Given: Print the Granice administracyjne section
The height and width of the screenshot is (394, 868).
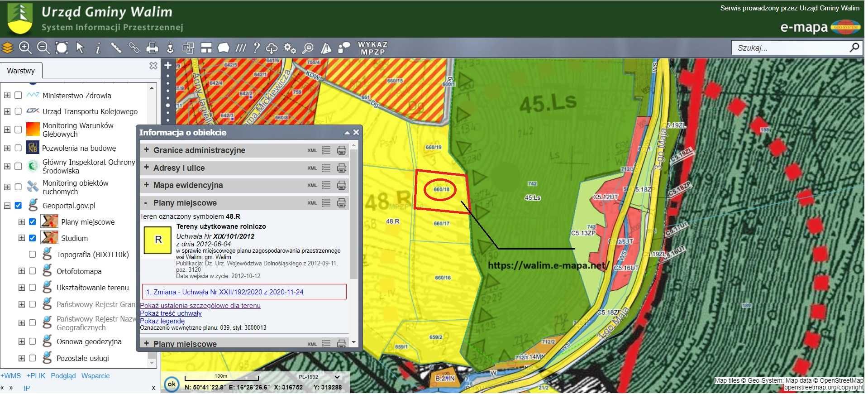Looking at the screenshot, I should 342,150.
